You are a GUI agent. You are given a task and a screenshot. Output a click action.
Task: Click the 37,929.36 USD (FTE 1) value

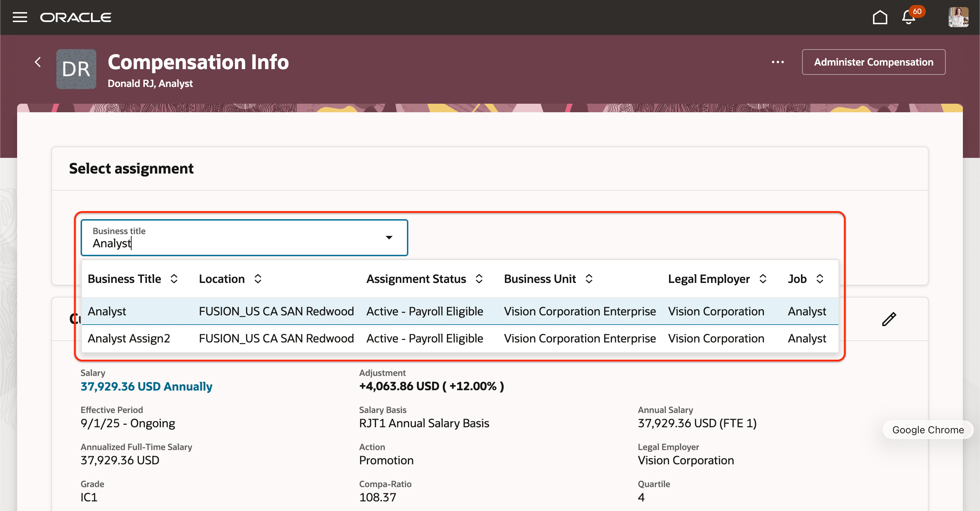point(697,423)
